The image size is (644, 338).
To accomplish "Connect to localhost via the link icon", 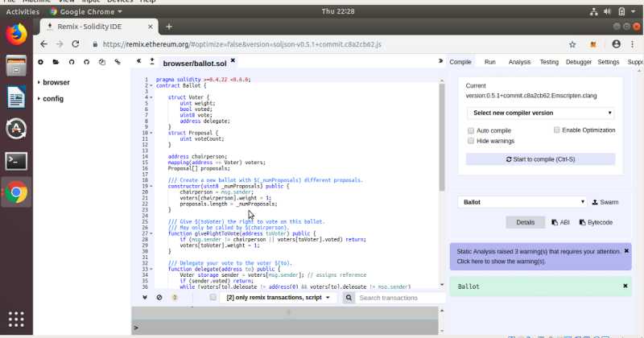I will tap(118, 62).
